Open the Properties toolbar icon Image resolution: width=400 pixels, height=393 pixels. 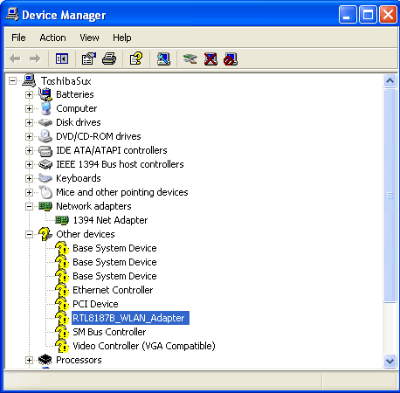click(x=88, y=59)
